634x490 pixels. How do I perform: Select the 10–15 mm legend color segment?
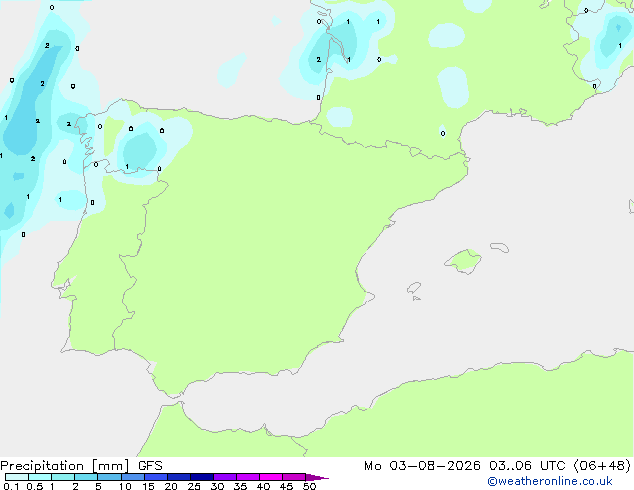133,477
